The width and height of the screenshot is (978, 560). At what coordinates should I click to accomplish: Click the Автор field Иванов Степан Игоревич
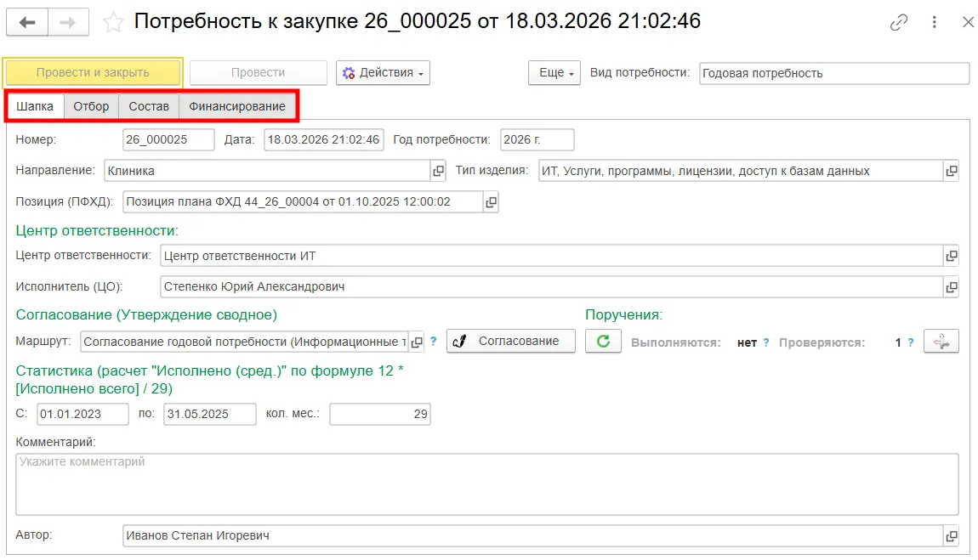532,535
